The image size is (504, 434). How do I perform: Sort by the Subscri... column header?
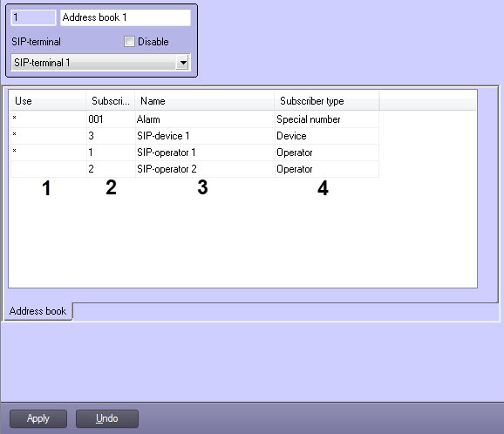(111, 101)
